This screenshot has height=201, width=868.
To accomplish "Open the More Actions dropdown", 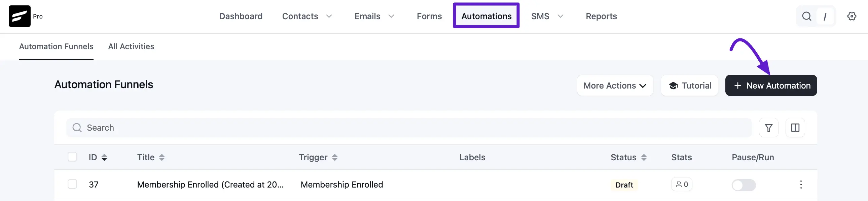I will coord(615,86).
